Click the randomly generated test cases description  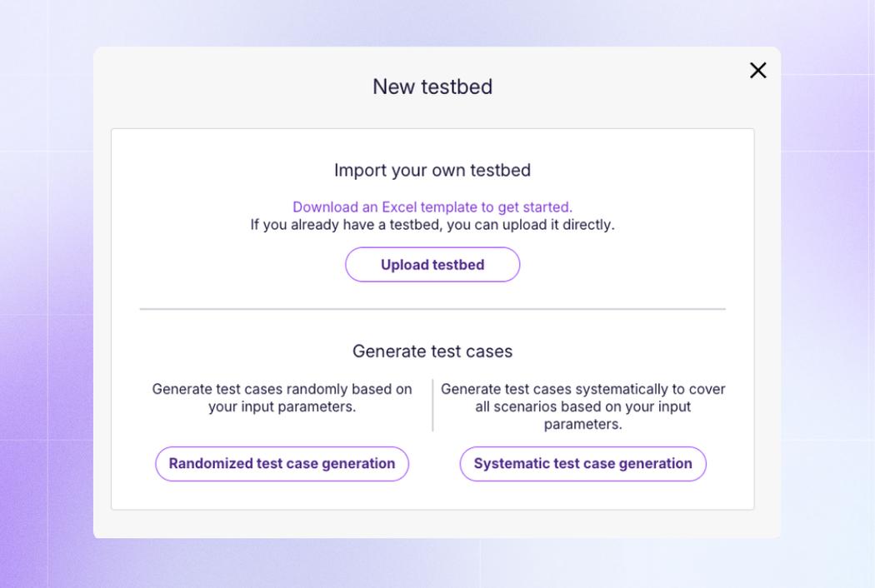click(x=282, y=398)
